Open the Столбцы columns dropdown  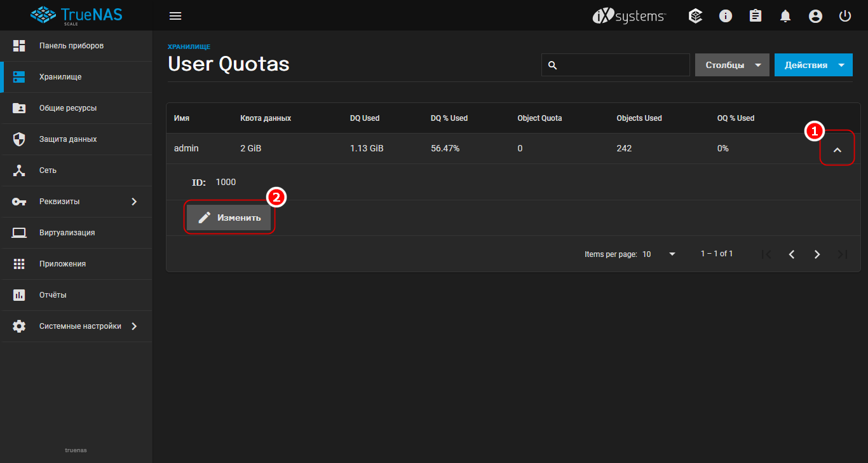[x=732, y=65]
